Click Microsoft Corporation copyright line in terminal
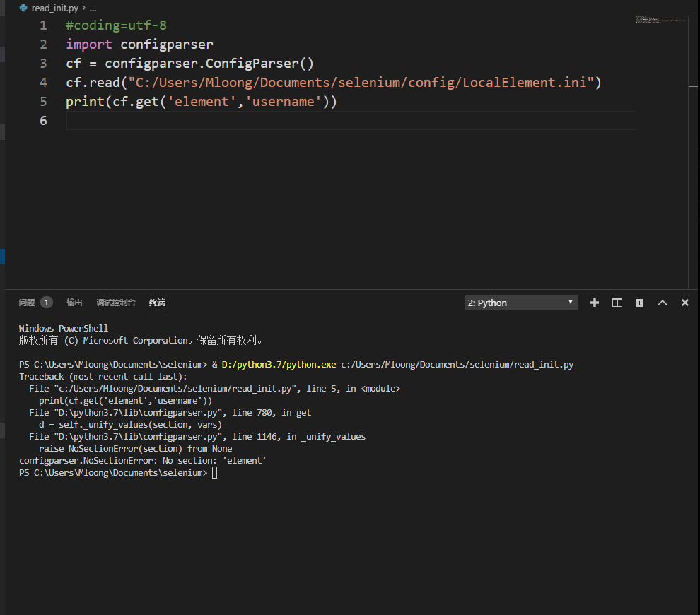 click(x=141, y=341)
